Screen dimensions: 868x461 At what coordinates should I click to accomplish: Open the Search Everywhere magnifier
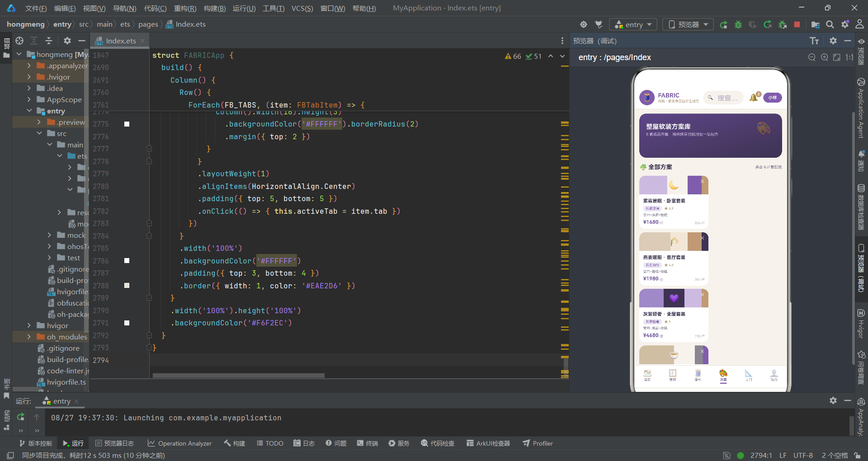(x=830, y=24)
